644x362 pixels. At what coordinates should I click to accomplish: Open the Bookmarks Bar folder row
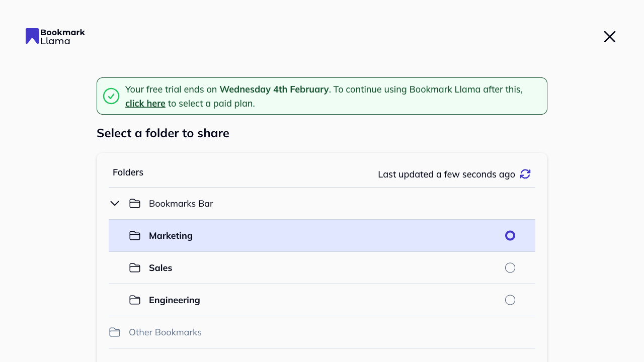click(x=181, y=204)
